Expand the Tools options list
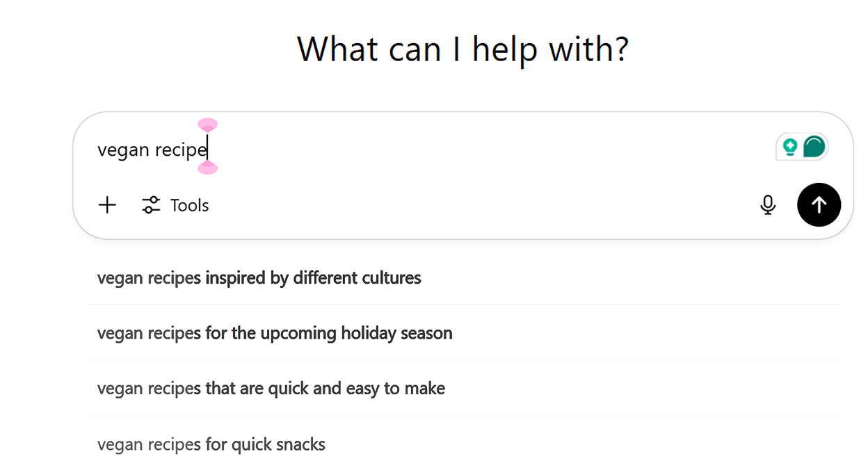 pyautogui.click(x=175, y=204)
